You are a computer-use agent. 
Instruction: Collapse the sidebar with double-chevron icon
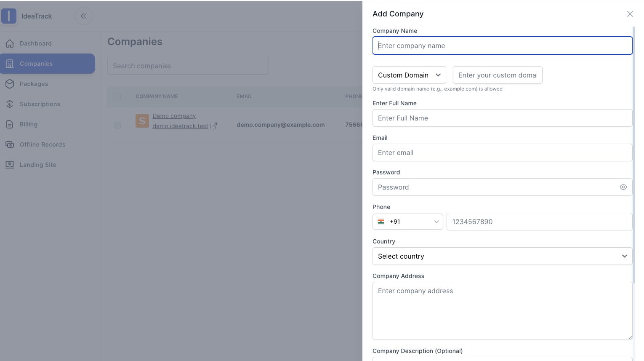click(x=83, y=16)
